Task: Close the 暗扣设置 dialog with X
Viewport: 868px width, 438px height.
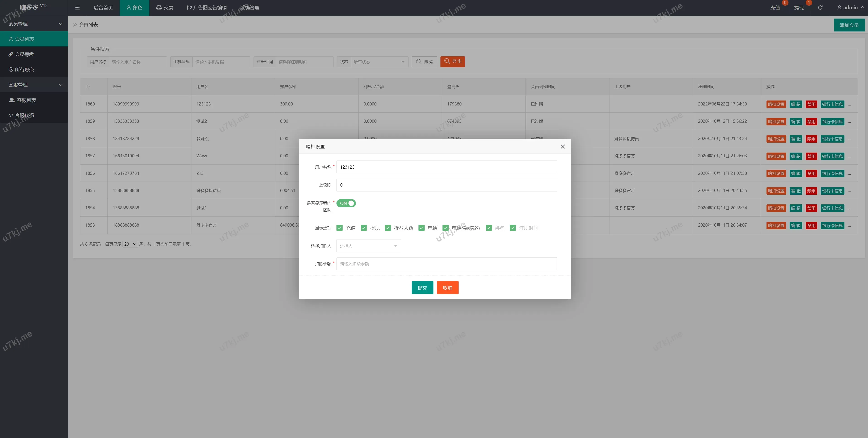Action: [562, 146]
